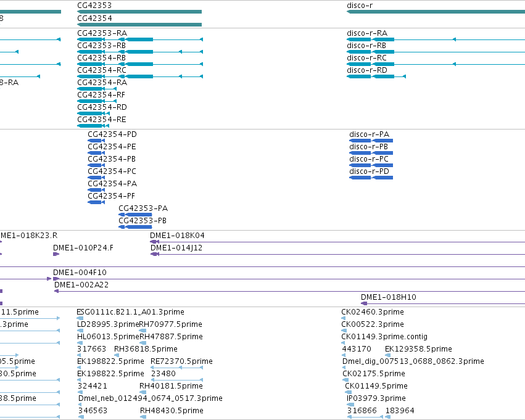The image size is (525, 420).
Task: Select the RH47887.5prime EST label
Action: click(171, 337)
